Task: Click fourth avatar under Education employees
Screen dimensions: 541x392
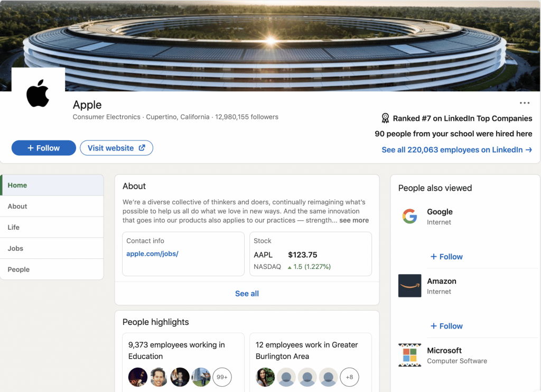Action: tap(201, 377)
